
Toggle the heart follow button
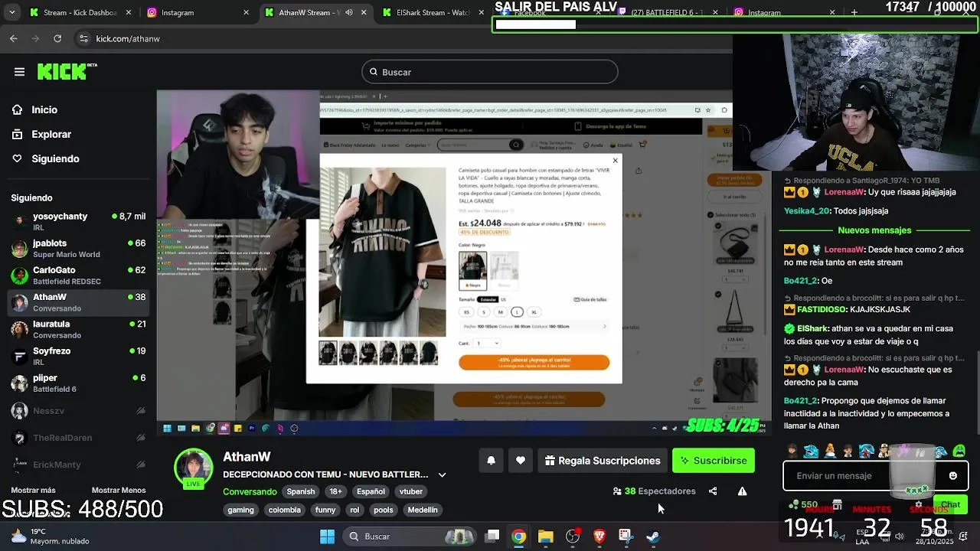pos(521,461)
